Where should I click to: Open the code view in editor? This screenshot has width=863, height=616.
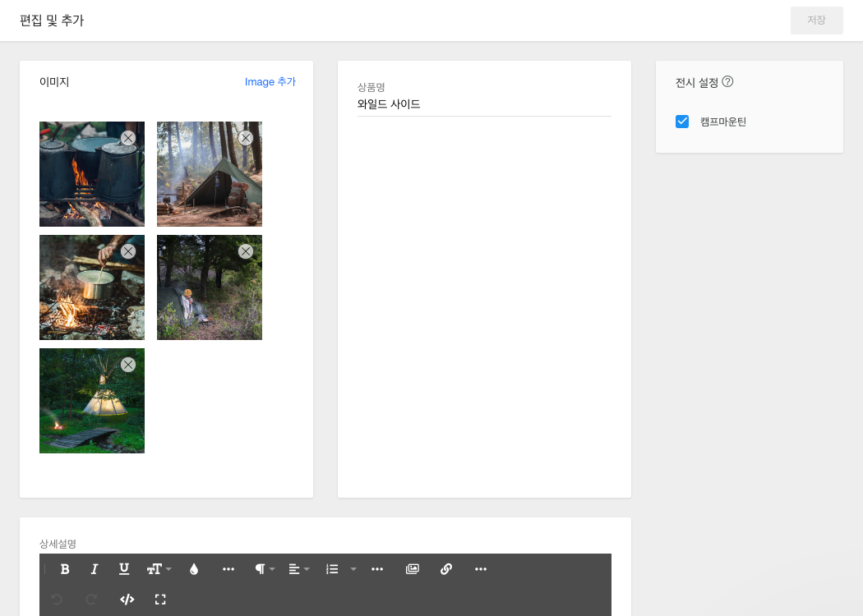127,600
